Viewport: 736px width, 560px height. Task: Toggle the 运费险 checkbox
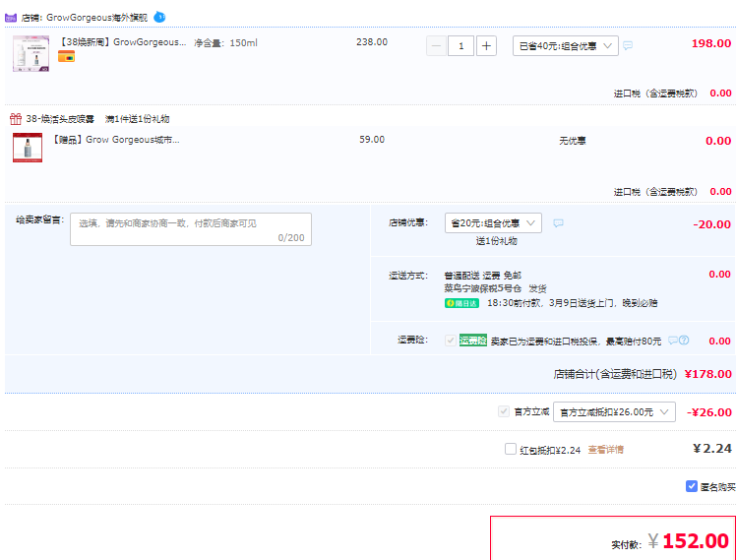coord(450,341)
